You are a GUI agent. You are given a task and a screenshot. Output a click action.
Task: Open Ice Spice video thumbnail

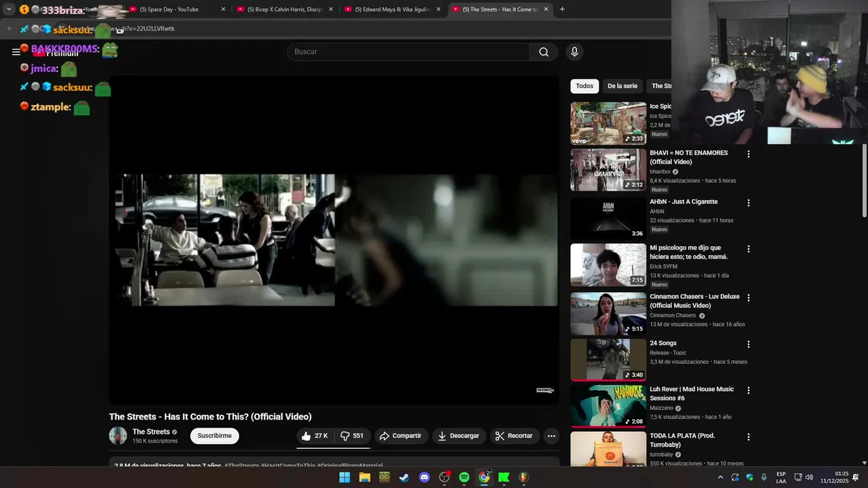click(x=608, y=123)
